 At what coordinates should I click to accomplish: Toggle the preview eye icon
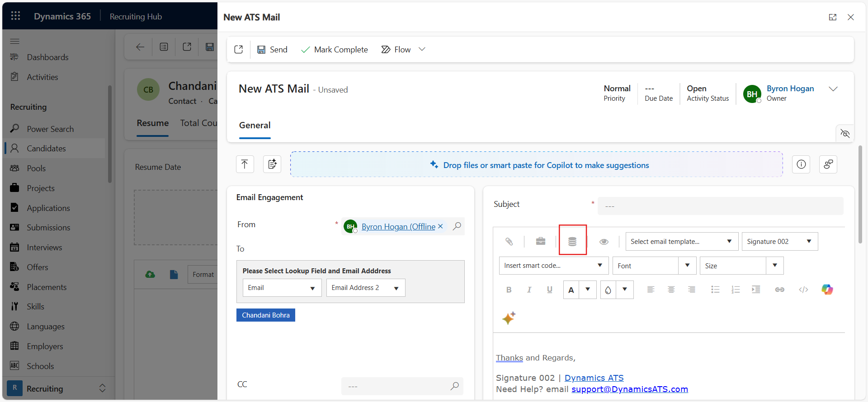[604, 242]
